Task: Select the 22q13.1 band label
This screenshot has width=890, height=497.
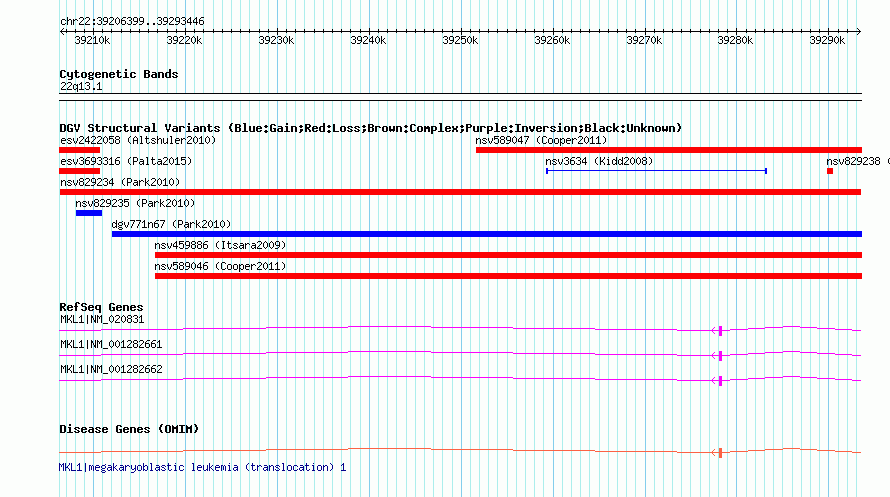Action: (81, 86)
